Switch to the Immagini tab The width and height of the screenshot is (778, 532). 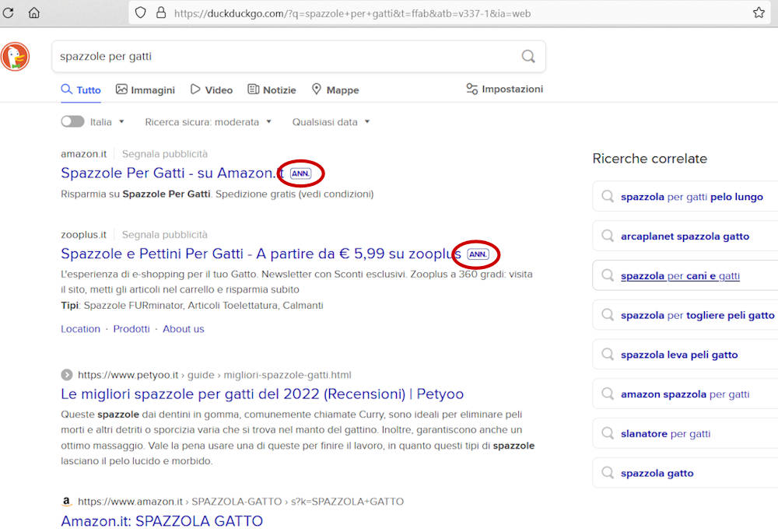click(145, 90)
